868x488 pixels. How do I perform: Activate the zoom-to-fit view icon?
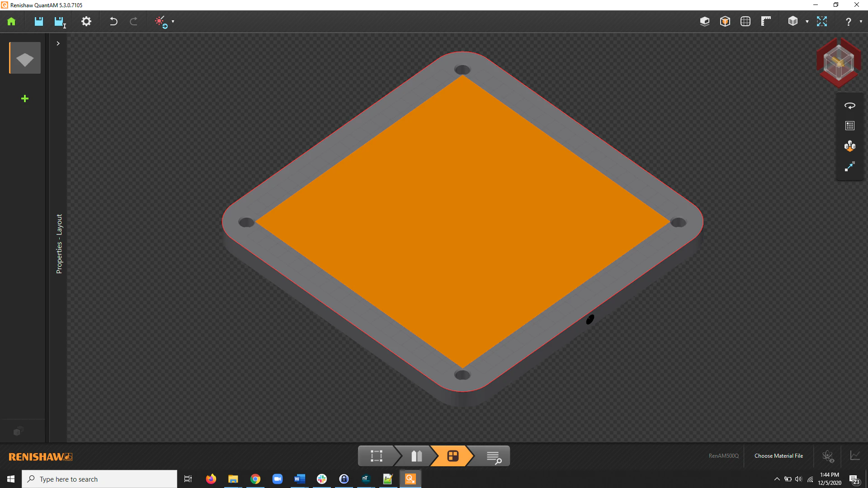pos(821,21)
